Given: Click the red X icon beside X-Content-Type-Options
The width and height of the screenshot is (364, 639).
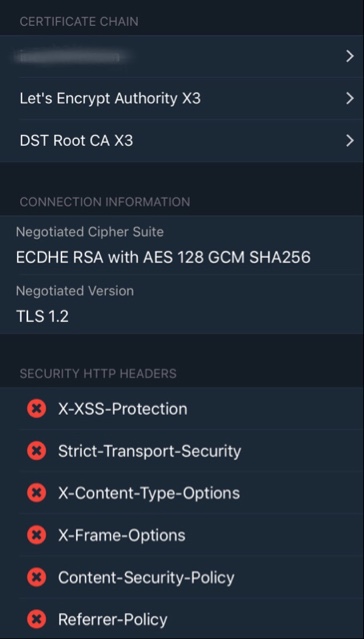Looking at the screenshot, I should pyautogui.click(x=36, y=493).
